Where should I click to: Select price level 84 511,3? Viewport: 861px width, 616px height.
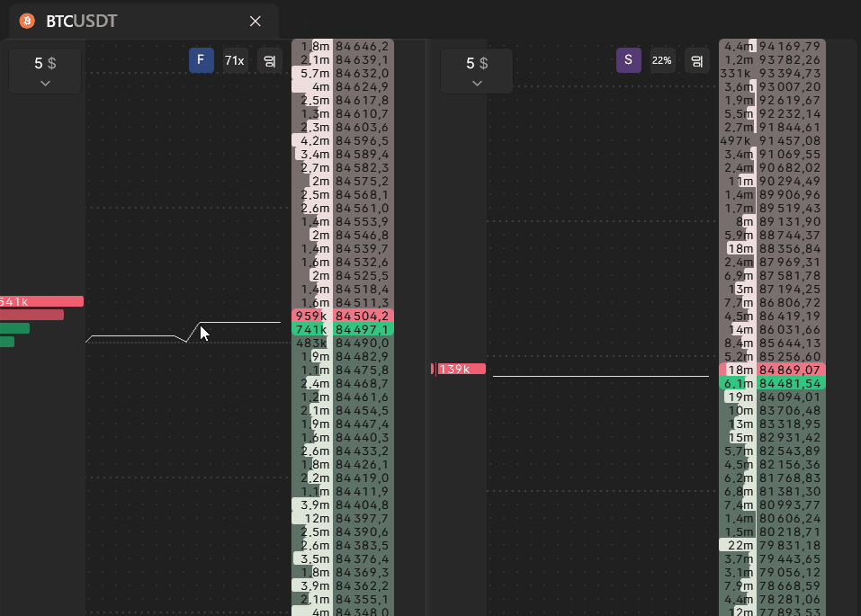(363, 302)
